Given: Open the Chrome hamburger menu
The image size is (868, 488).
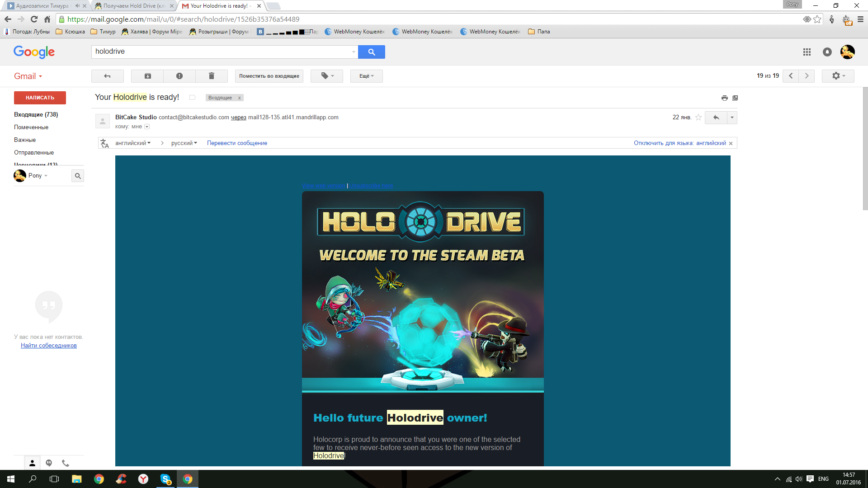Looking at the screenshot, I should [x=860, y=19].
